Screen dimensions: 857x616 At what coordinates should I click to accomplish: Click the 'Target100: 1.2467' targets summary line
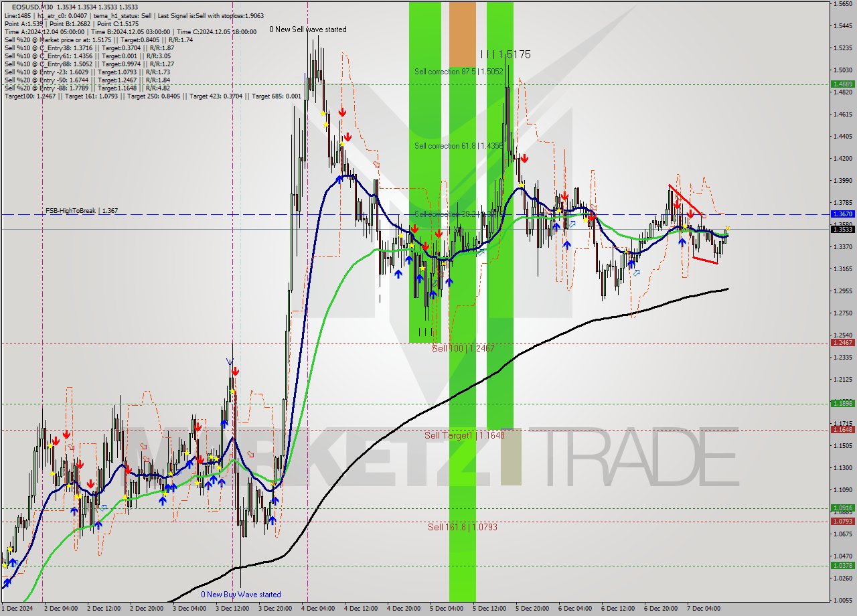pyautogui.click(x=153, y=96)
